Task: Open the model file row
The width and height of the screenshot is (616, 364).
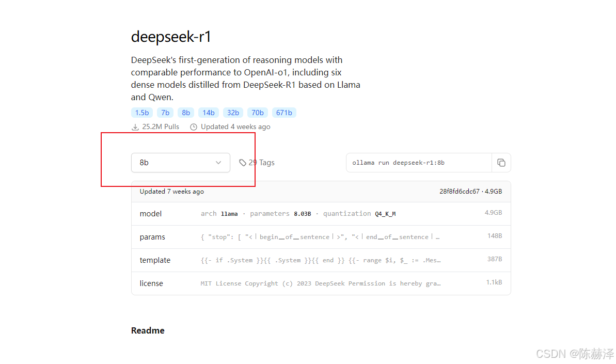Action: (321, 214)
